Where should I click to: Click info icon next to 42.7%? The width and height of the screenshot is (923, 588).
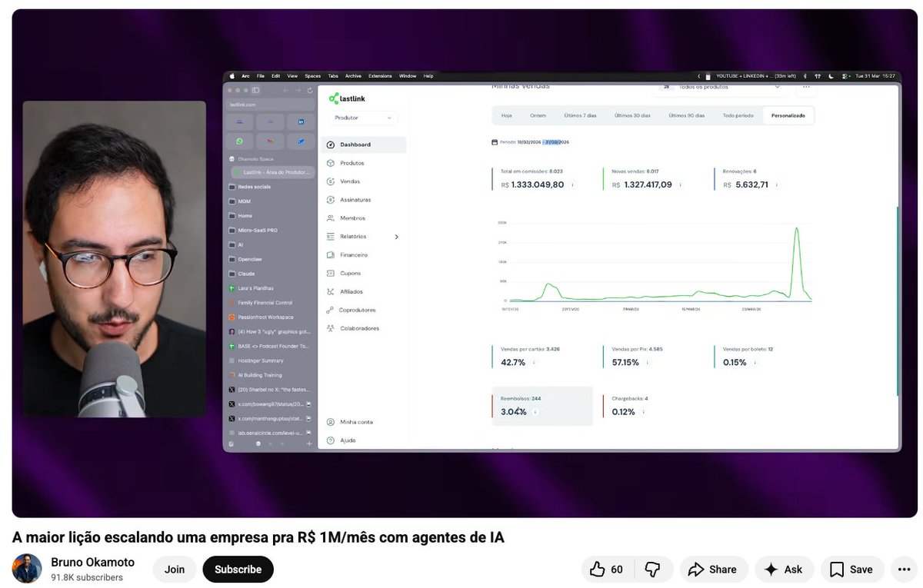point(534,362)
